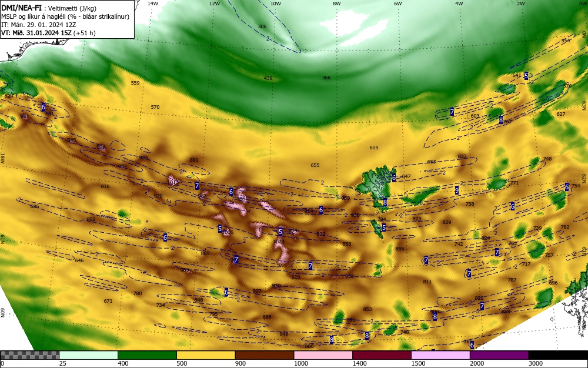Select the '2000' legend tick value
The height and width of the screenshot is (368, 588).
(477, 363)
